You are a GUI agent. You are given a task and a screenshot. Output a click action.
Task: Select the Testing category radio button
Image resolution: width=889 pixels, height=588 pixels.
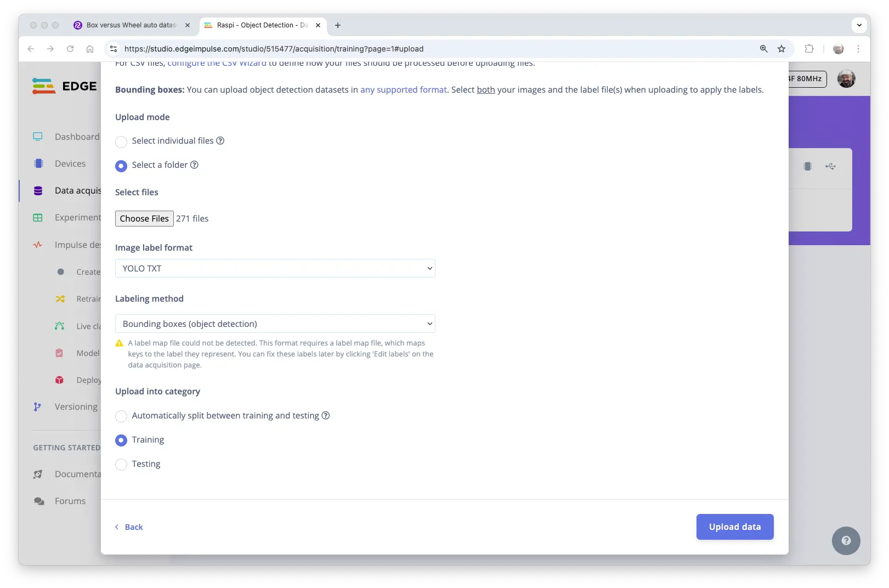(121, 465)
